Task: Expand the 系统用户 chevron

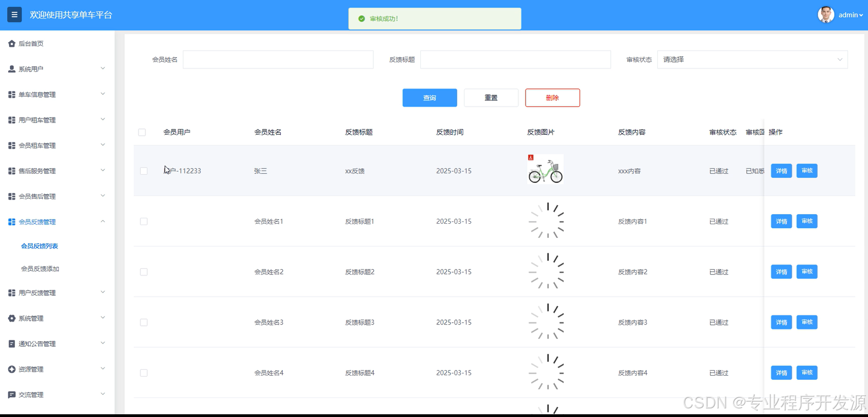Action: 103,69
